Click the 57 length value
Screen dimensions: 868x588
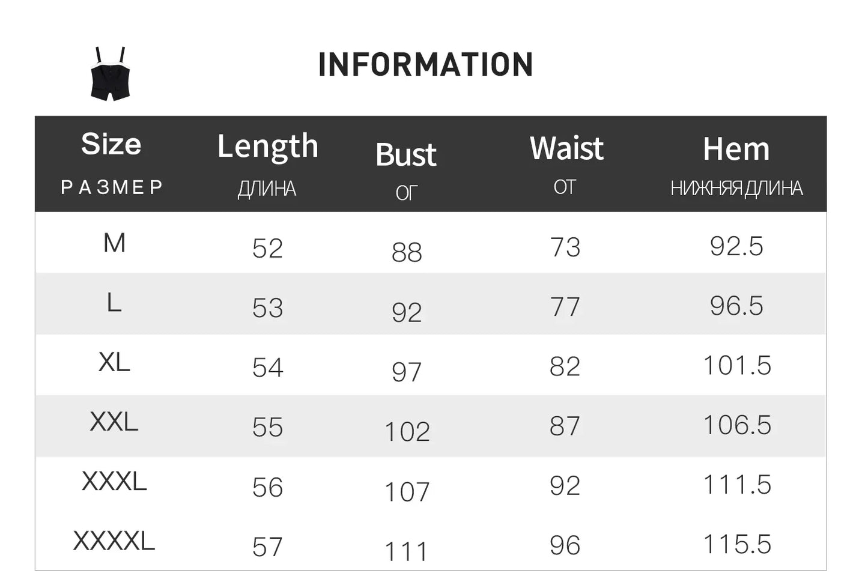(x=267, y=547)
